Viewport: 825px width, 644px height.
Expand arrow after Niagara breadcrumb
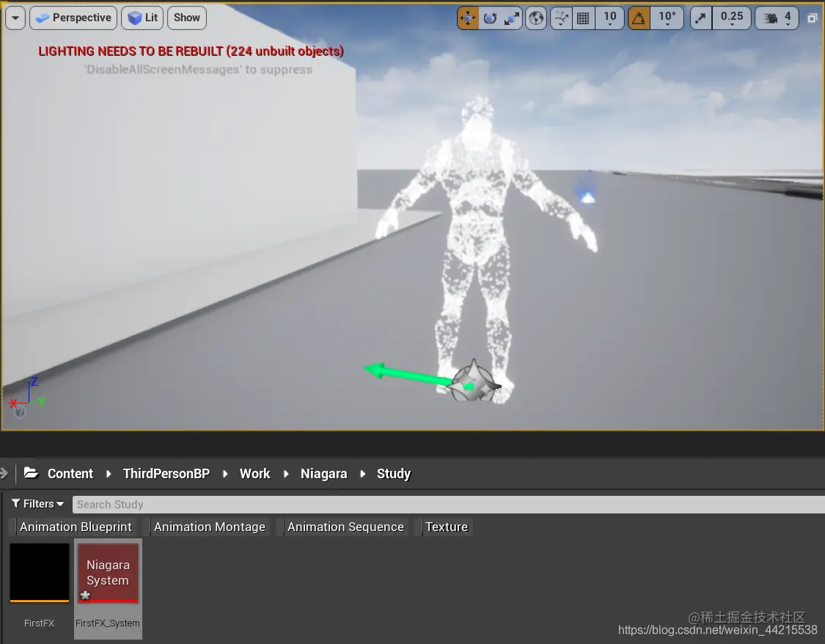click(x=362, y=474)
